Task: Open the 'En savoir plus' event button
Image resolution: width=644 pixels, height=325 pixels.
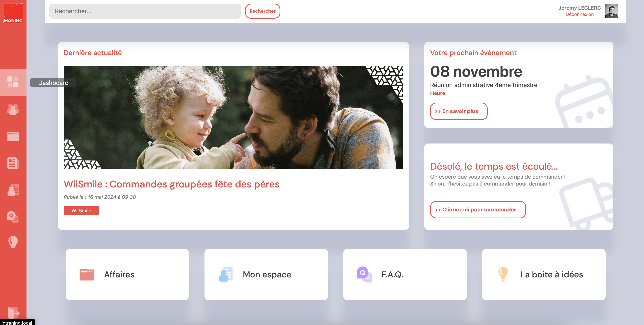Action: click(459, 111)
